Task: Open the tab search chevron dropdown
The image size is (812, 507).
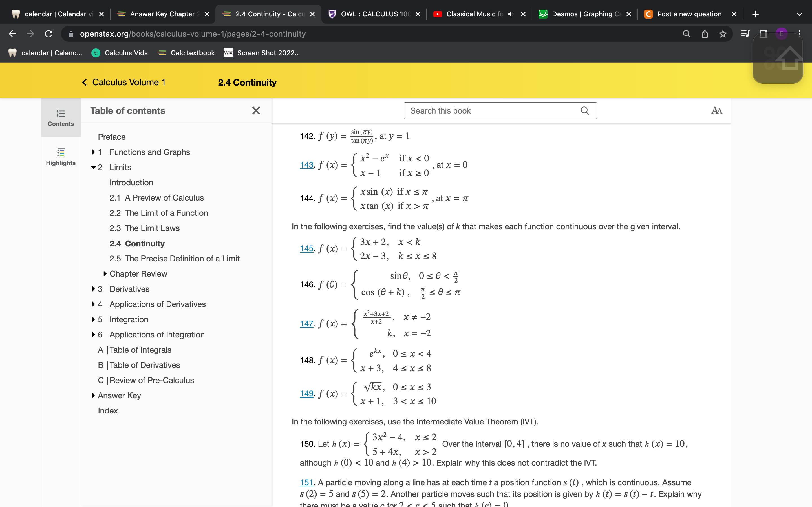Action: click(x=800, y=14)
